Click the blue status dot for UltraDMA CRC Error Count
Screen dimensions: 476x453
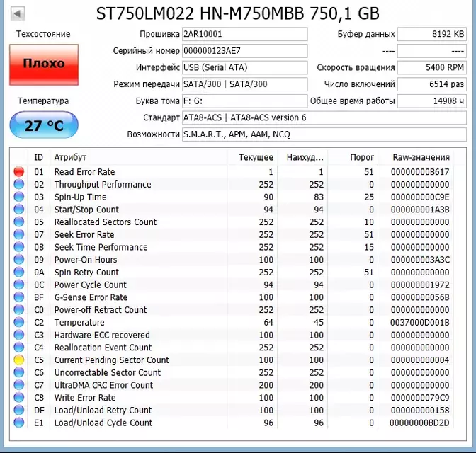(x=19, y=385)
